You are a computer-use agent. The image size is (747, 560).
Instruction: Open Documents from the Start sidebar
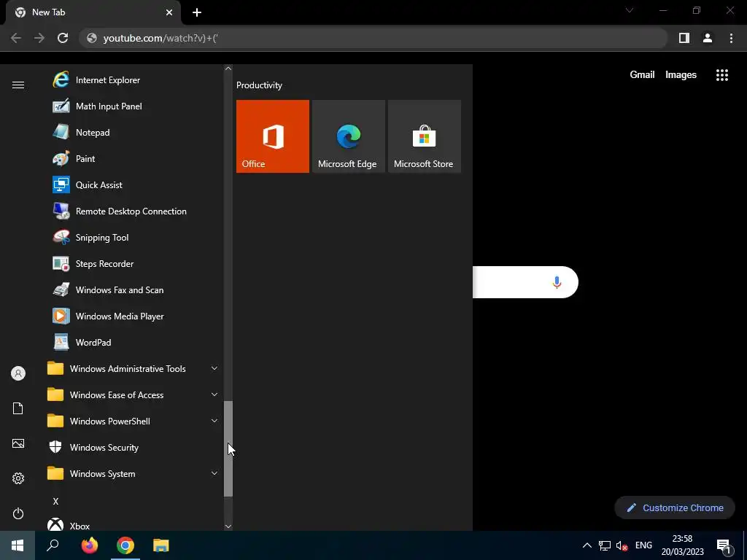18,408
